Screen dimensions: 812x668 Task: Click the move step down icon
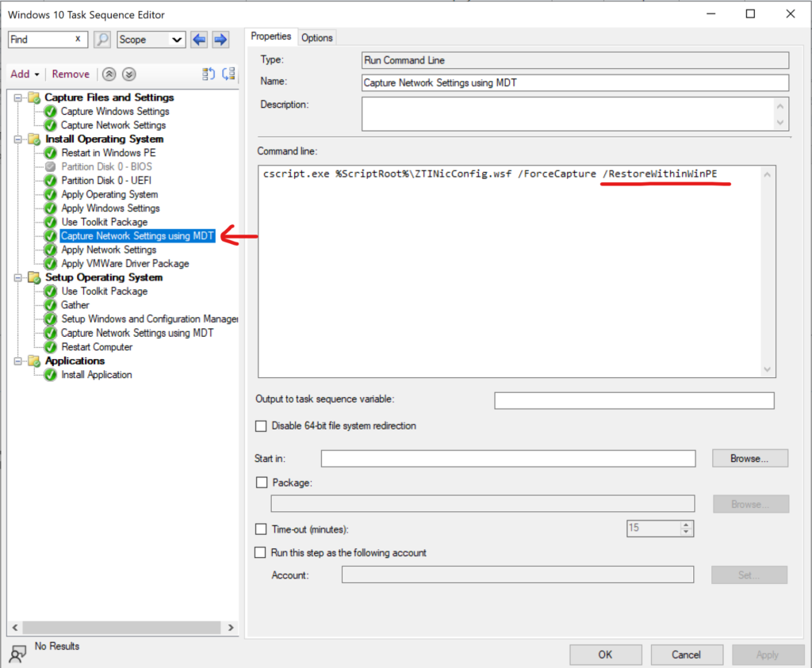click(228, 74)
